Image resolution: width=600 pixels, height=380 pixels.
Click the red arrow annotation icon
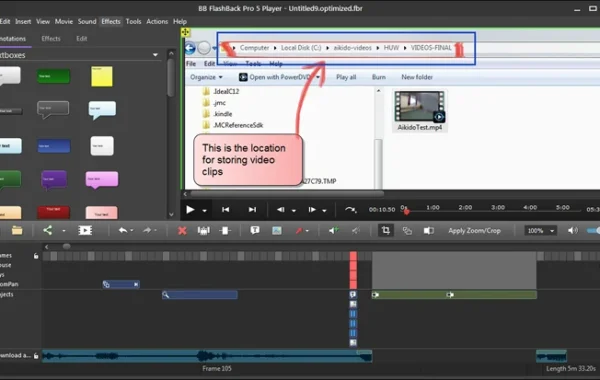[x=298, y=230]
